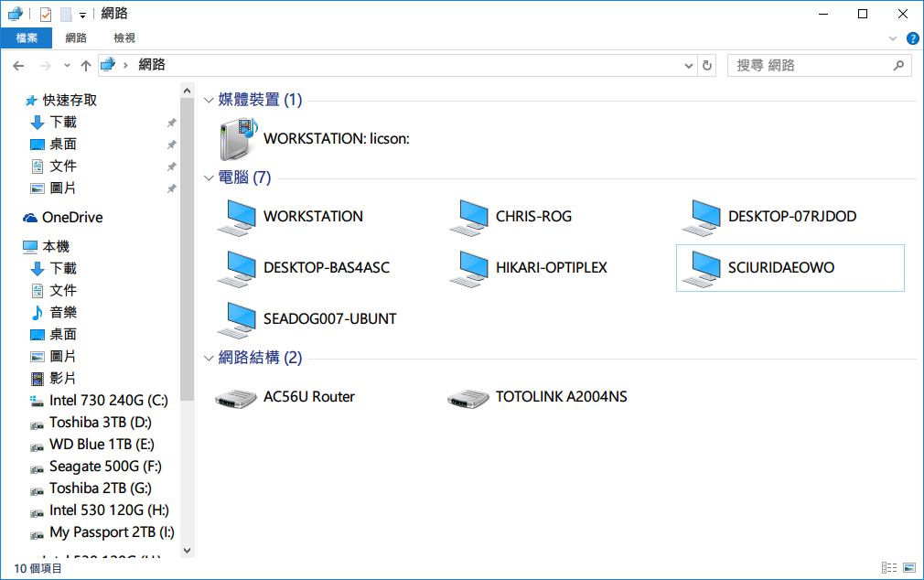Collapse the 網路結構 (2) group
924x580 pixels.
tap(208, 358)
